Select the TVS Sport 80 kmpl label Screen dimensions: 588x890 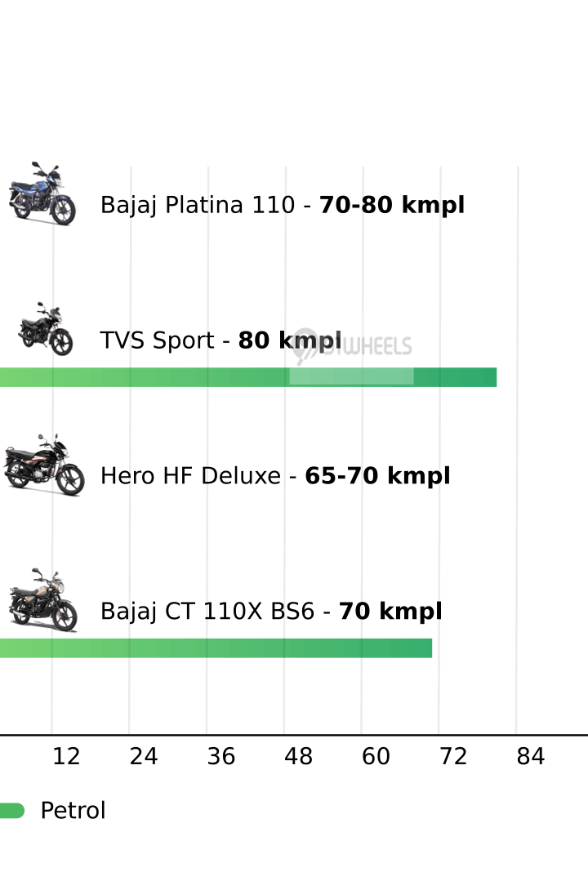coord(220,340)
